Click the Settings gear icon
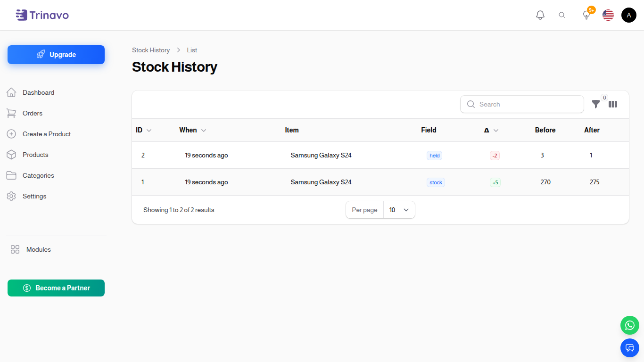This screenshot has width=644, height=362. tap(11, 196)
